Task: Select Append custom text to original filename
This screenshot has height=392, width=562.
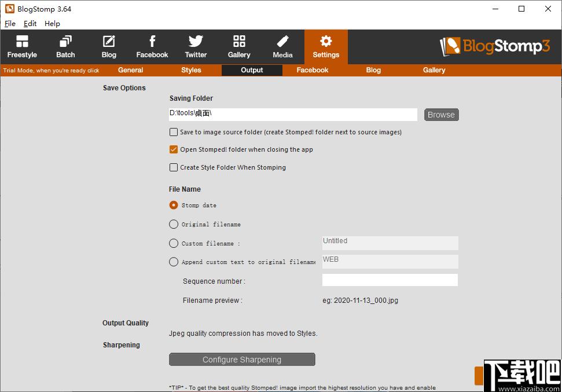Action: pos(174,262)
